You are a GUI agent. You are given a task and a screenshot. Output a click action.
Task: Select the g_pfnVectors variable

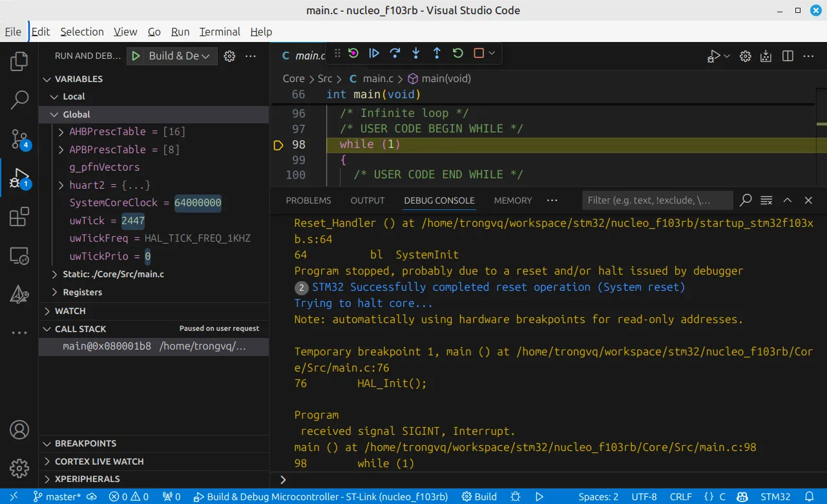pos(154,167)
